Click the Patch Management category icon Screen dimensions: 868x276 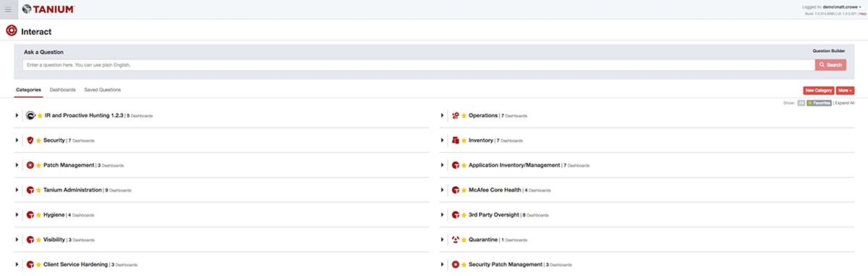(x=30, y=165)
